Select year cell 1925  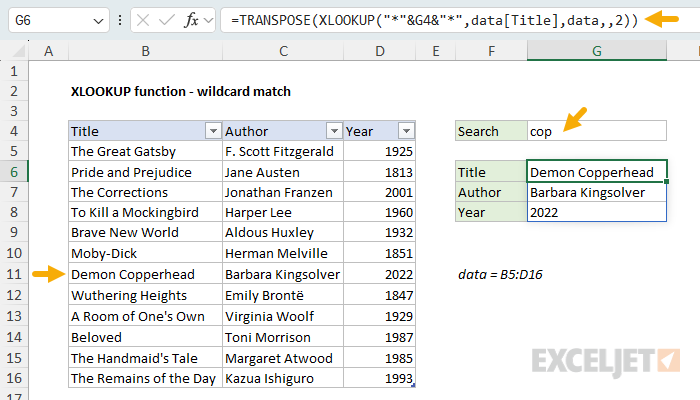tap(379, 151)
